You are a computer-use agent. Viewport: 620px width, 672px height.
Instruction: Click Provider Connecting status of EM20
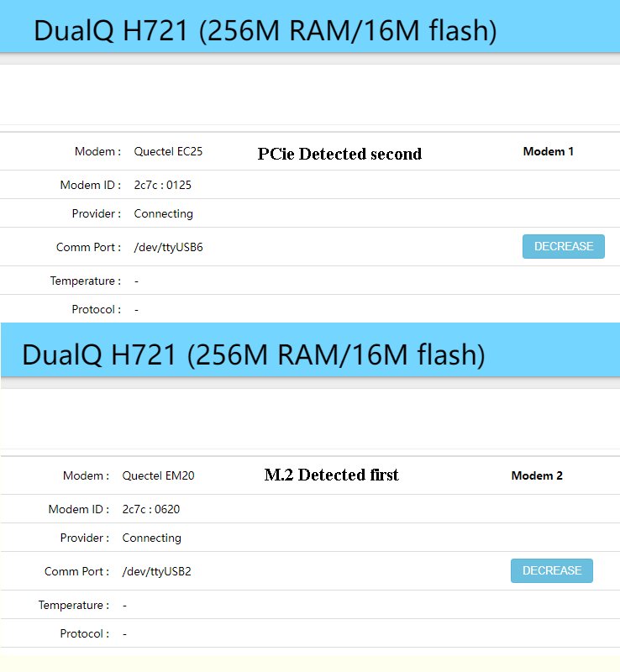pyautogui.click(x=152, y=538)
